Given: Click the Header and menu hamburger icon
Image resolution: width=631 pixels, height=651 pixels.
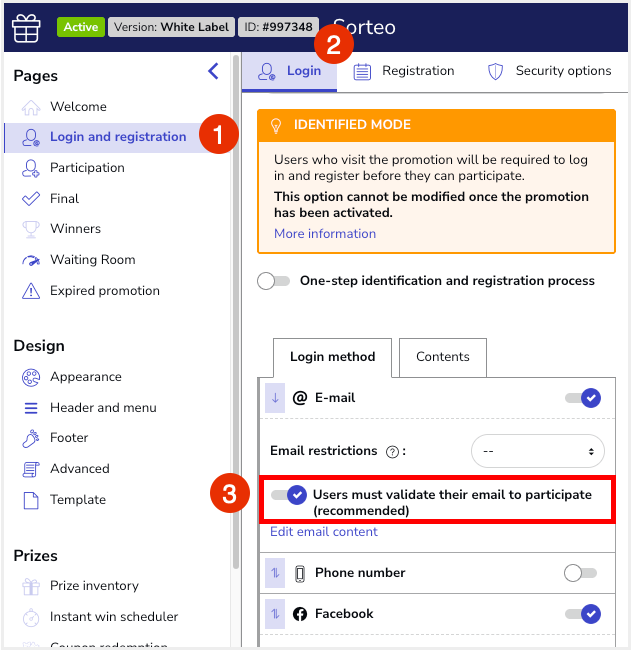Looking at the screenshot, I should pos(31,408).
